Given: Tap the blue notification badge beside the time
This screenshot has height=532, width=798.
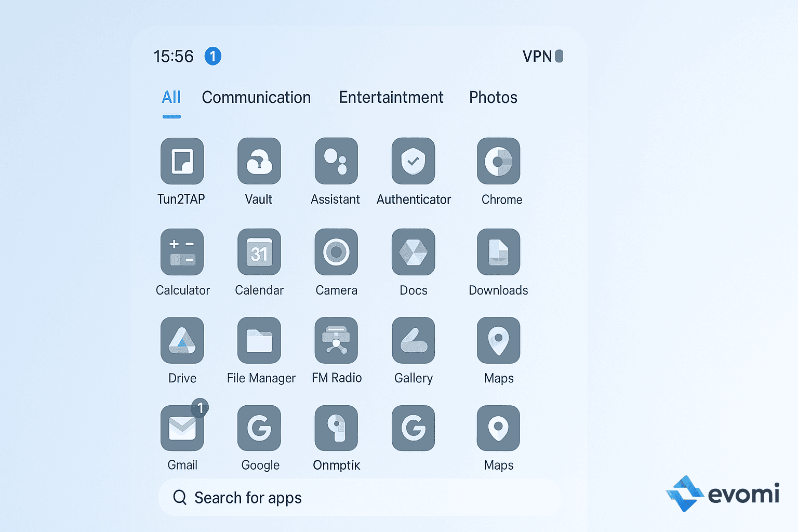Looking at the screenshot, I should point(213,56).
